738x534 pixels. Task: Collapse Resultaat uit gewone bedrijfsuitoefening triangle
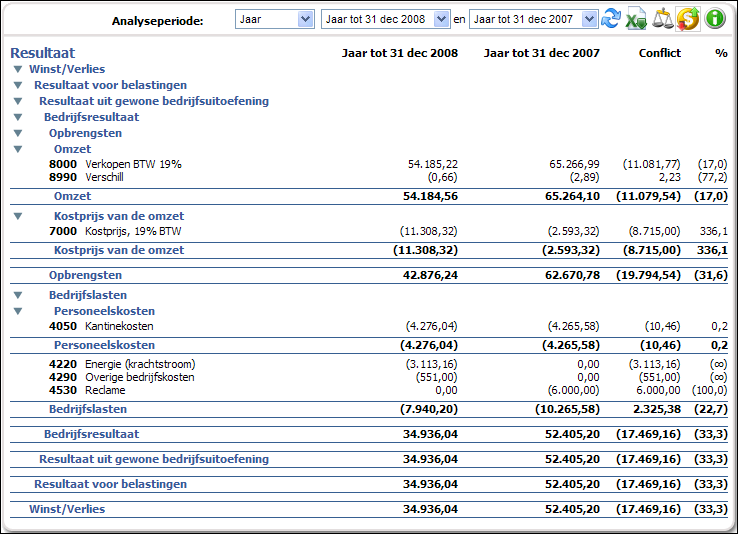[x=18, y=101]
